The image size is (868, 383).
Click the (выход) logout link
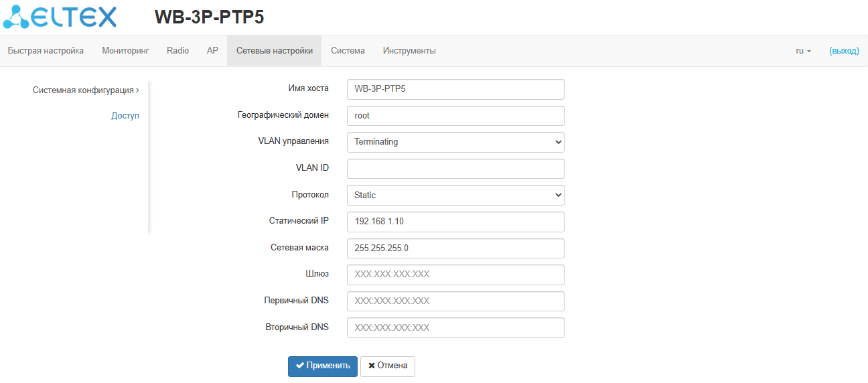(x=844, y=51)
